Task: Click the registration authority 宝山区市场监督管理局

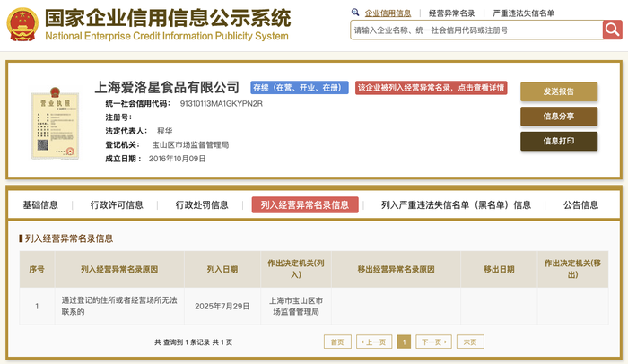Action: (x=190, y=145)
